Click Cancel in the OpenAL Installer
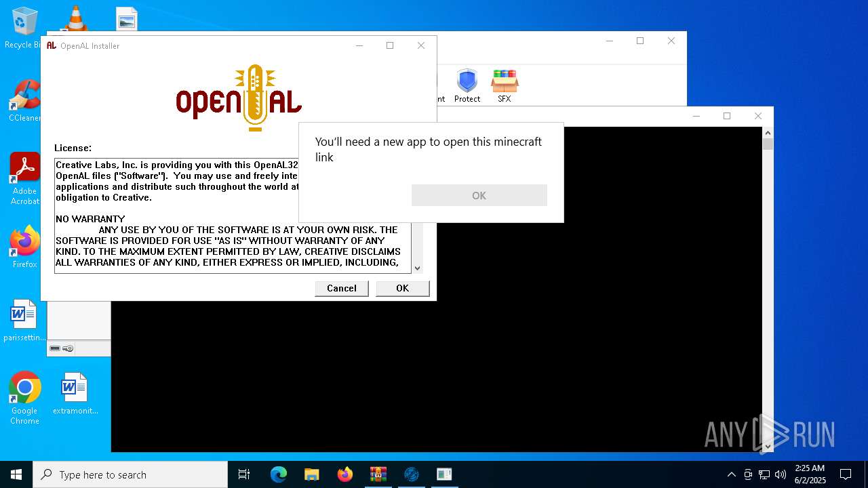Viewport: 868px width, 488px height. click(342, 288)
